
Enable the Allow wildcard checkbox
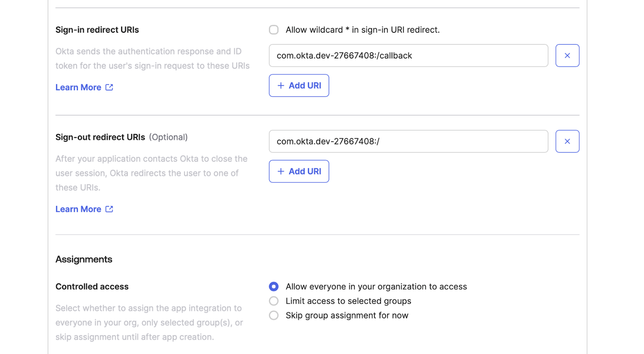[274, 30]
